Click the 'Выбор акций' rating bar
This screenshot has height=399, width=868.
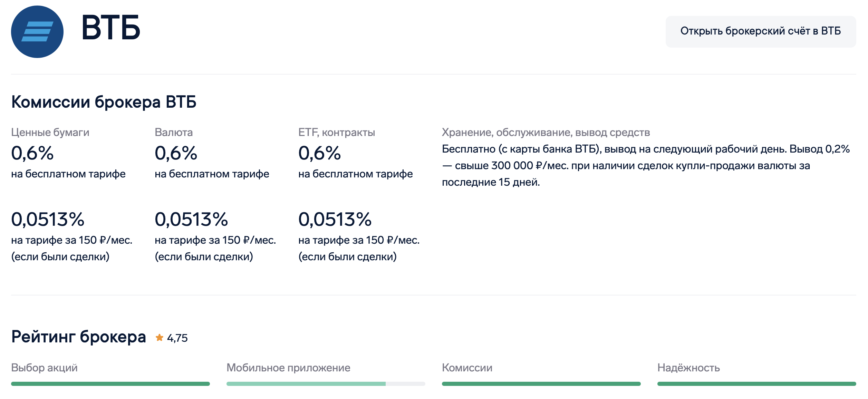click(110, 384)
